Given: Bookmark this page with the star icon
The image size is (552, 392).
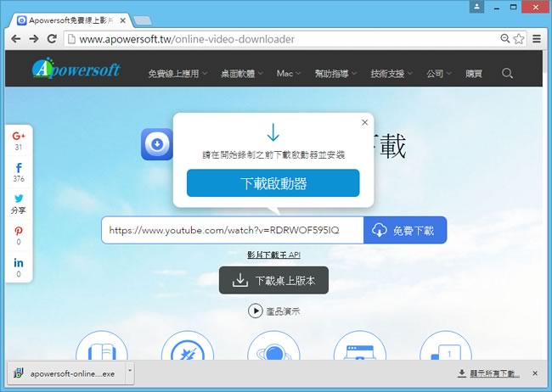Looking at the screenshot, I should click(519, 39).
